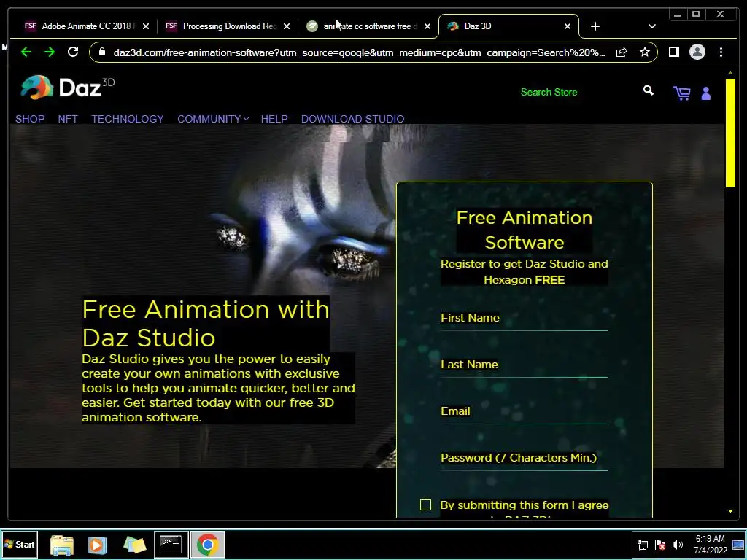Screen dimensions: 747x560
Task: Open the Daz account user icon
Action: tap(706, 93)
